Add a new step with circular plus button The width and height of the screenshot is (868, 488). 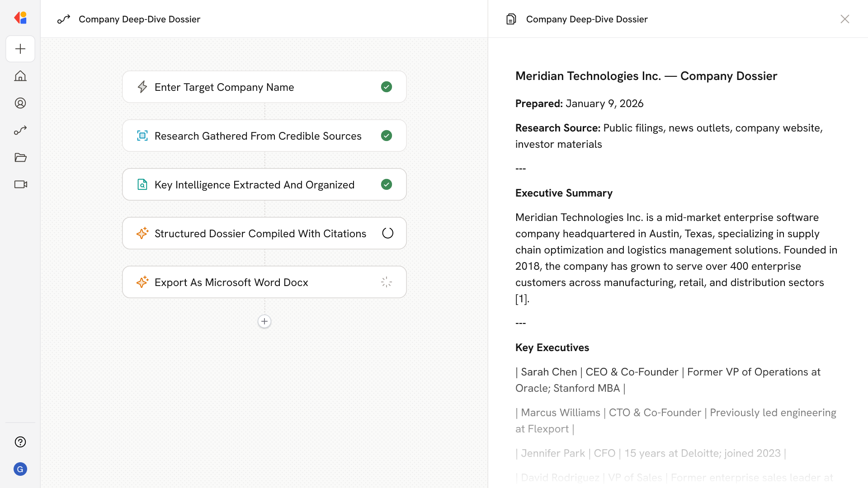264,321
